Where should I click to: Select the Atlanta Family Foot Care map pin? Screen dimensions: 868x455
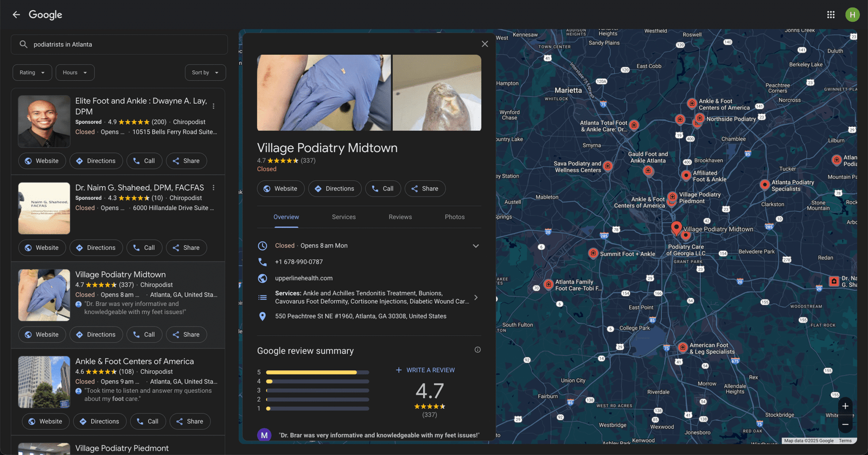click(x=548, y=284)
